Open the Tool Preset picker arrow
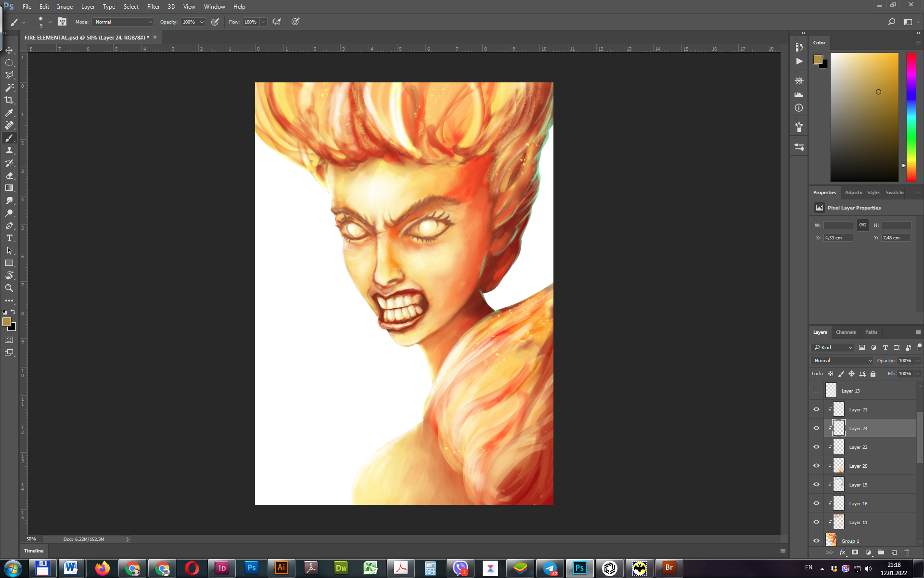Image resolution: width=924 pixels, height=578 pixels. click(x=24, y=22)
